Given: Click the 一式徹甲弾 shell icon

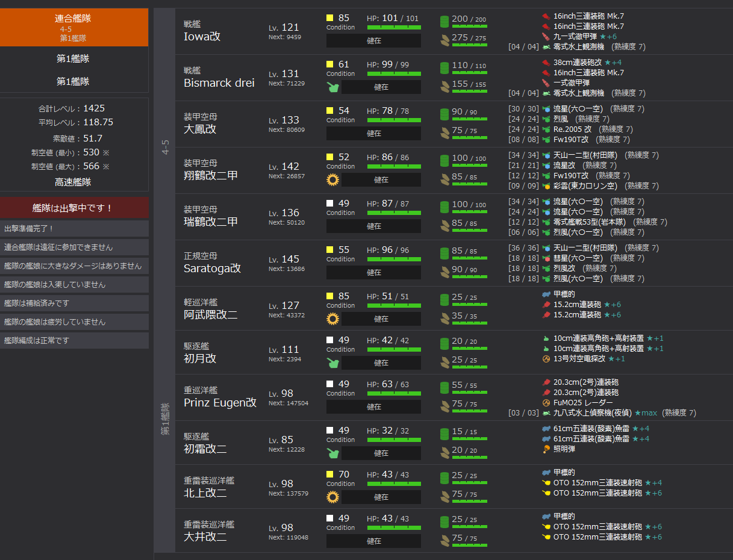Looking at the screenshot, I should tap(546, 82).
